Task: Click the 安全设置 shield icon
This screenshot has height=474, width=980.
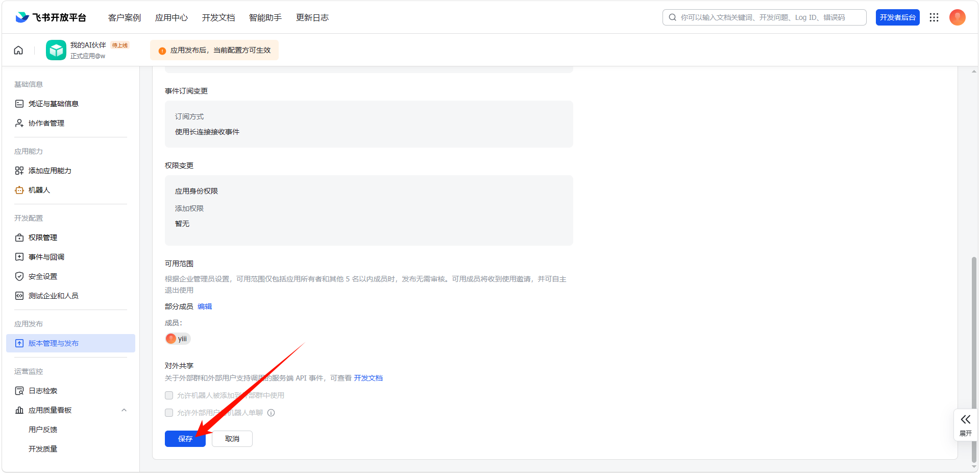Action: click(x=19, y=276)
